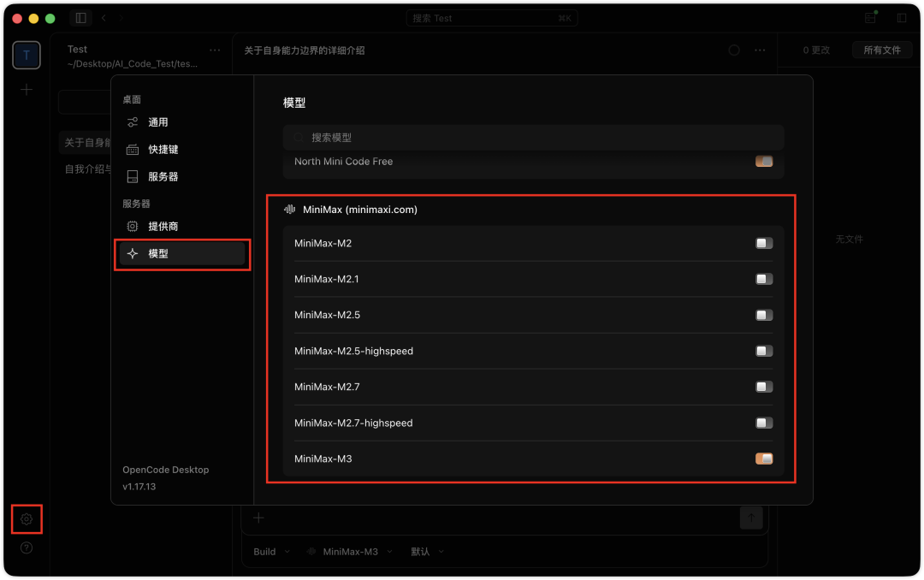Click the MiniMax-M3 model name row
924x580 pixels.
coord(533,459)
